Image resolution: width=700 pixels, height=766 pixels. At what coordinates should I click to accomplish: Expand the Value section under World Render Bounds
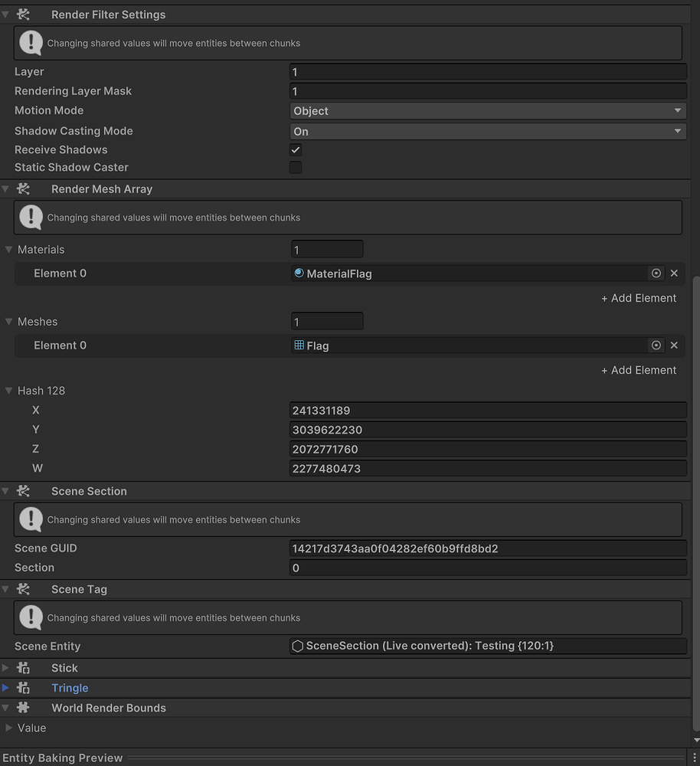(11, 728)
